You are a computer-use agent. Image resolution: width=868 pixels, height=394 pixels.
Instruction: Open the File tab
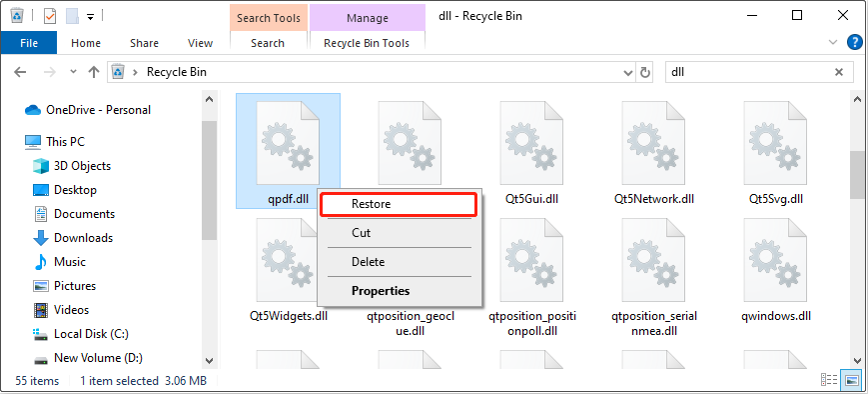29,43
